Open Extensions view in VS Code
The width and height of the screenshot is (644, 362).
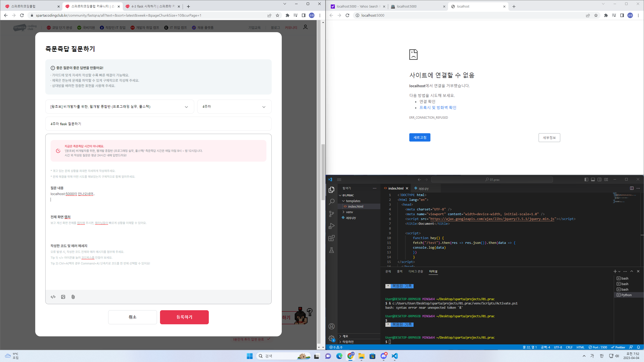pyautogui.click(x=332, y=238)
